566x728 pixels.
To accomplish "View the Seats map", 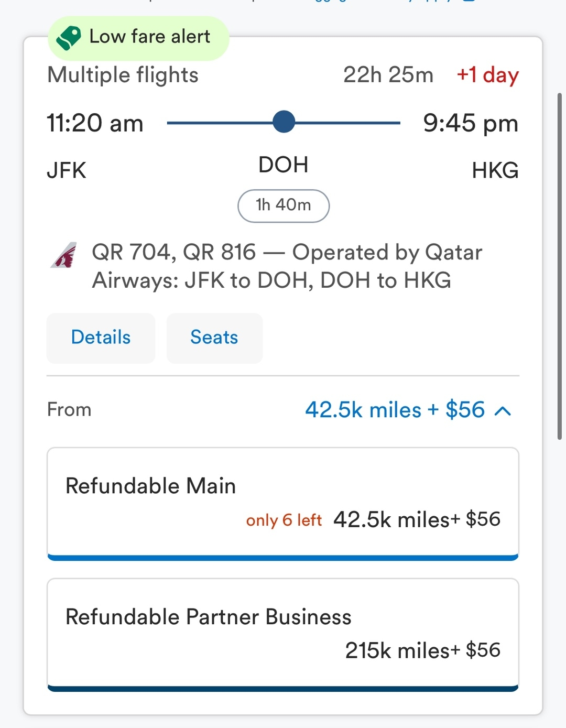I will (214, 338).
